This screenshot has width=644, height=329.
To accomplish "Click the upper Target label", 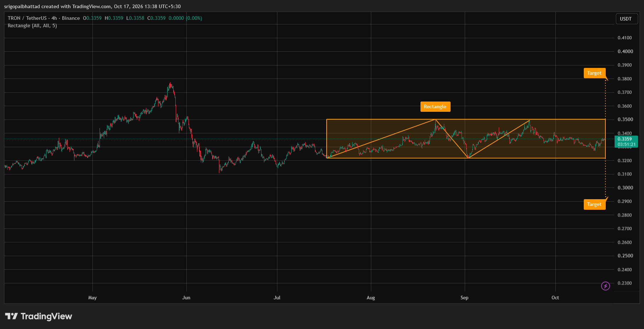I will 594,73.
